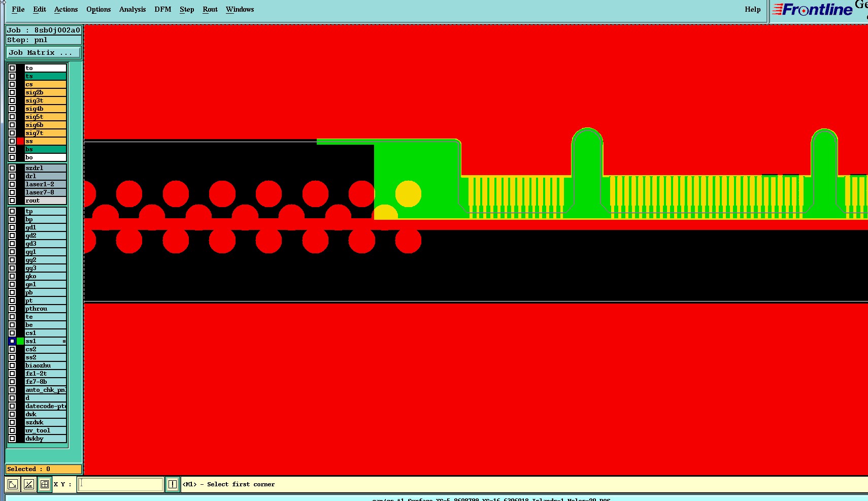Select the uv_tool layer name

point(46,430)
